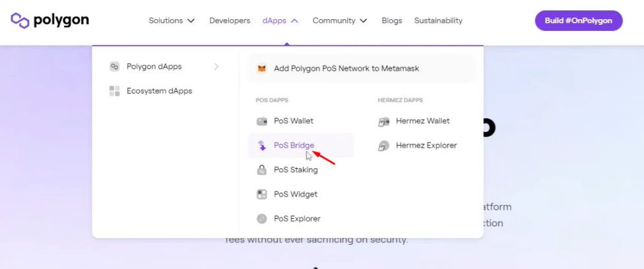
Task: Open the Solutions menu
Action: [x=166, y=20]
